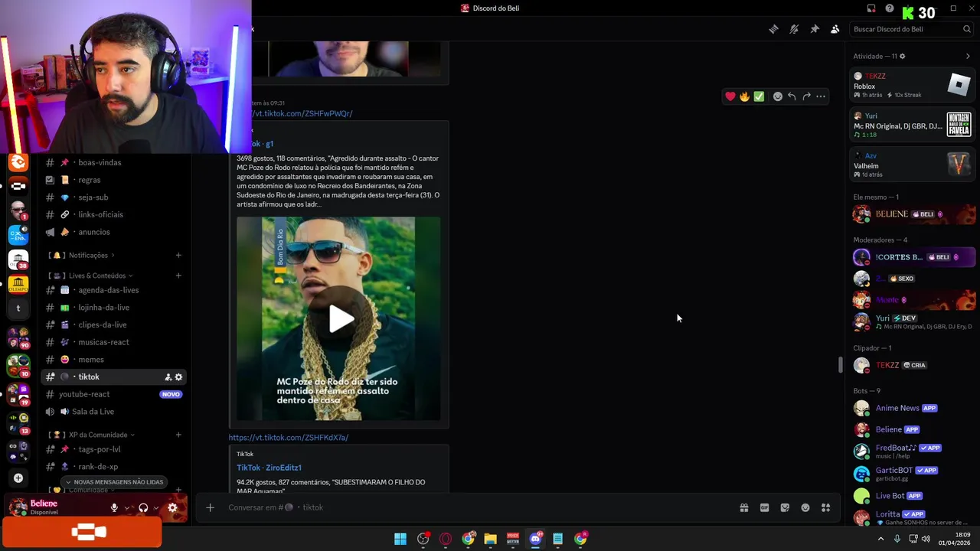Open the boas-vindas channel

pos(100,162)
